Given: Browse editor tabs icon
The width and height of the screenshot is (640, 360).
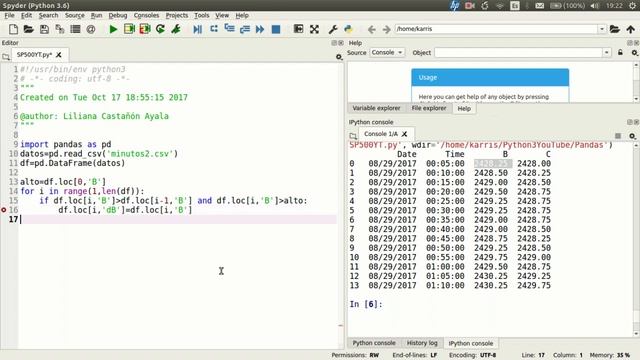Looking at the screenshot, I should pos(6,57).
